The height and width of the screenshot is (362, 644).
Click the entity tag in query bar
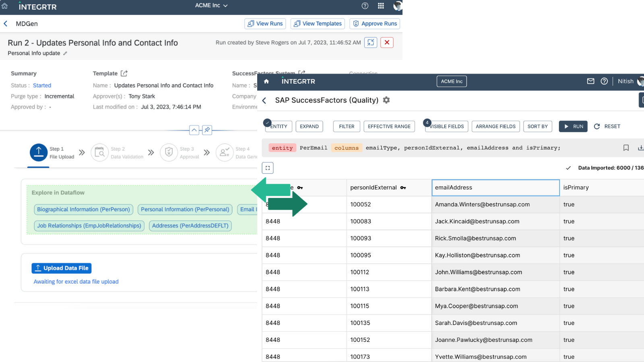[x=283, y=148]
